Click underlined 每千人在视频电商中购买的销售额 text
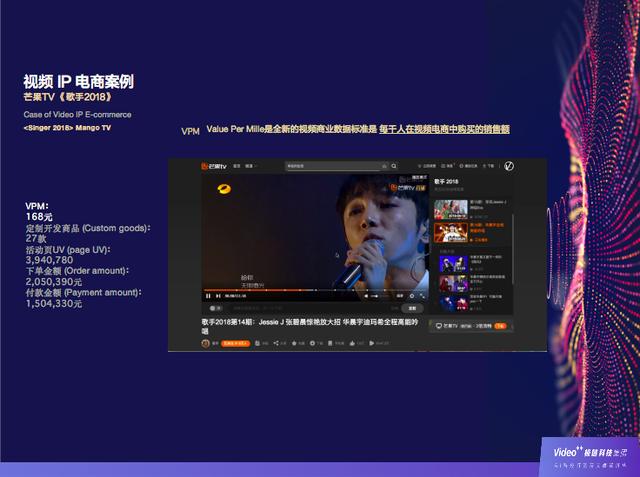Screen dimensions: 640x477 [x=444, y=129]
